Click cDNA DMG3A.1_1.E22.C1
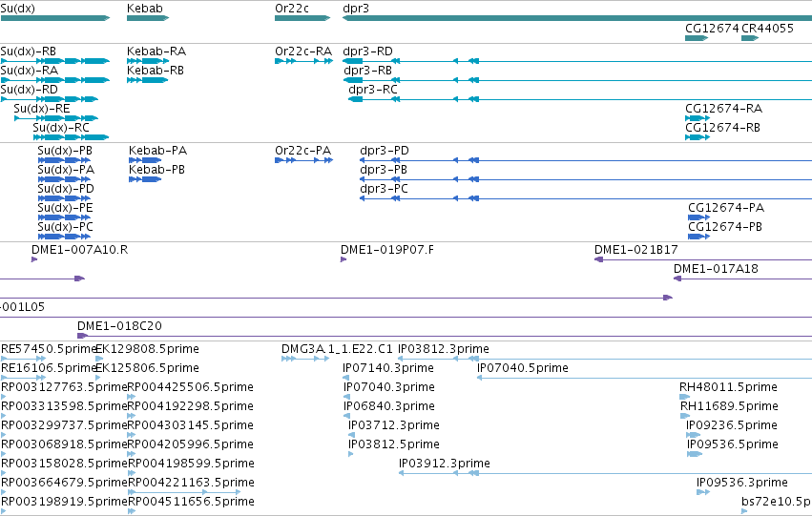This screenshot has width=812, height=516. pos(305,359)
